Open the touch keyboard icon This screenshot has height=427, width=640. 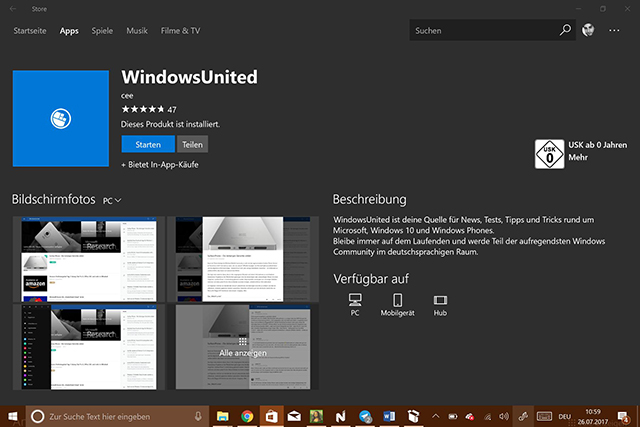tap(544, 416)
